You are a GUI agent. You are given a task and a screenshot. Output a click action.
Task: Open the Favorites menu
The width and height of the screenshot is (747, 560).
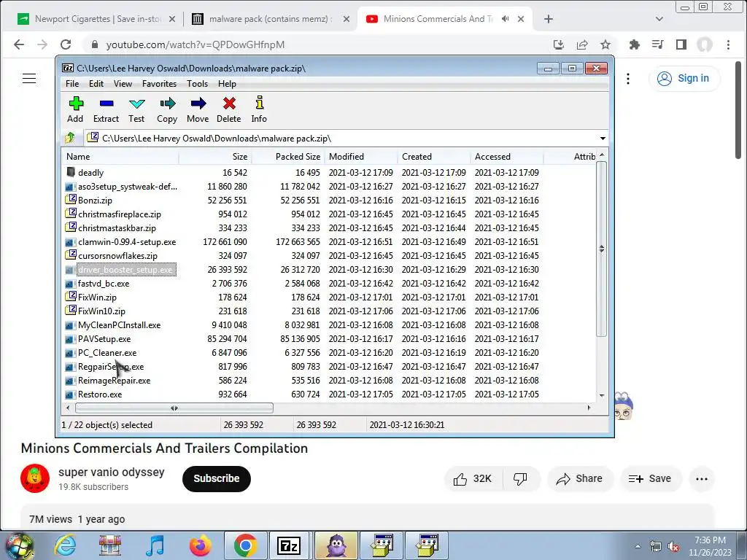pos(159,84)
